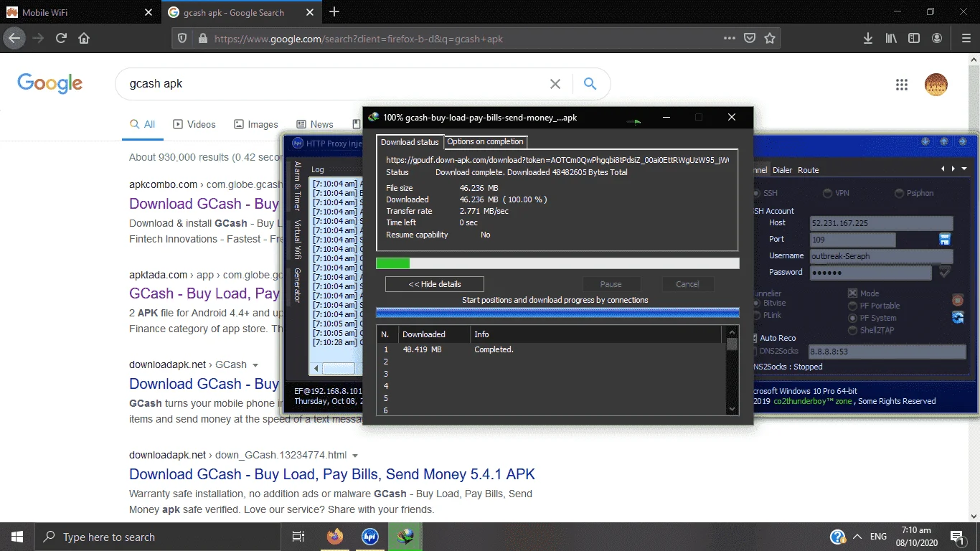The height and width of the screenshot is (551, 980).
Task: Open the Windows notification center
Action: (x=957, y=537)
